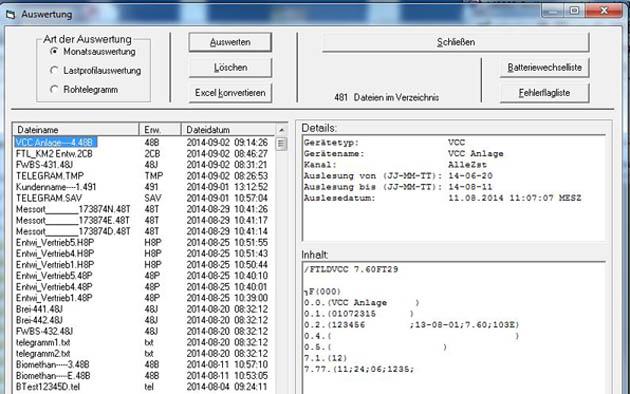Image resolution: width=630 pixels, height=394 pixels.
Task: Click the 481 Dateien im Verzeichnis label
Action: coord(387,98)
